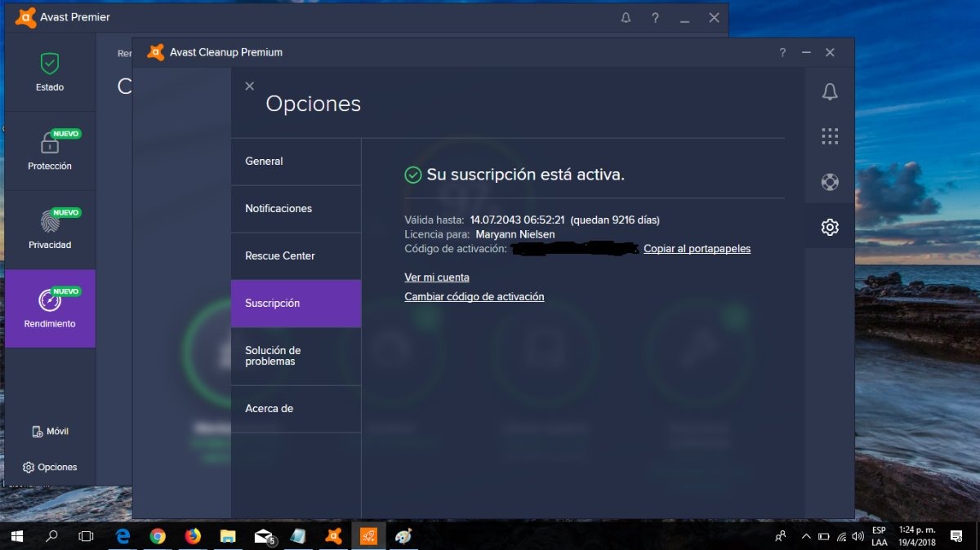Click licensee name Maryann Nielsen

tap(515, 234)
